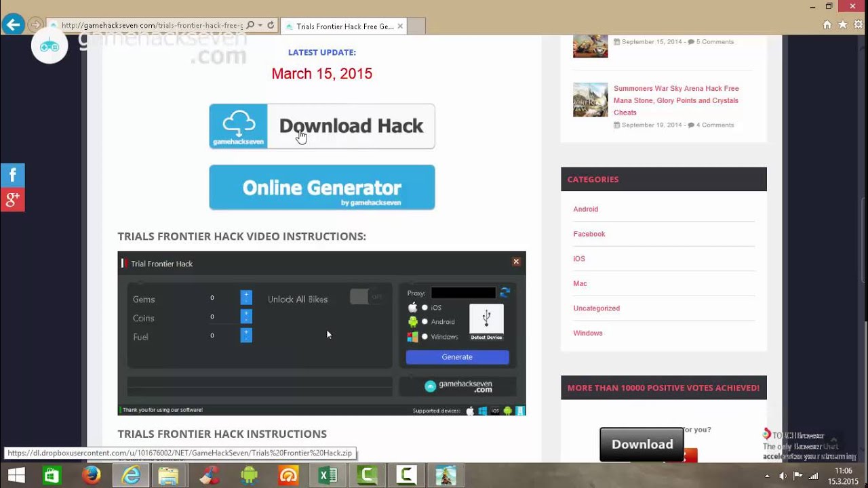This screenshot has width=868, height=488.
Task: Open the iOS category
Action: coord(579,259)
